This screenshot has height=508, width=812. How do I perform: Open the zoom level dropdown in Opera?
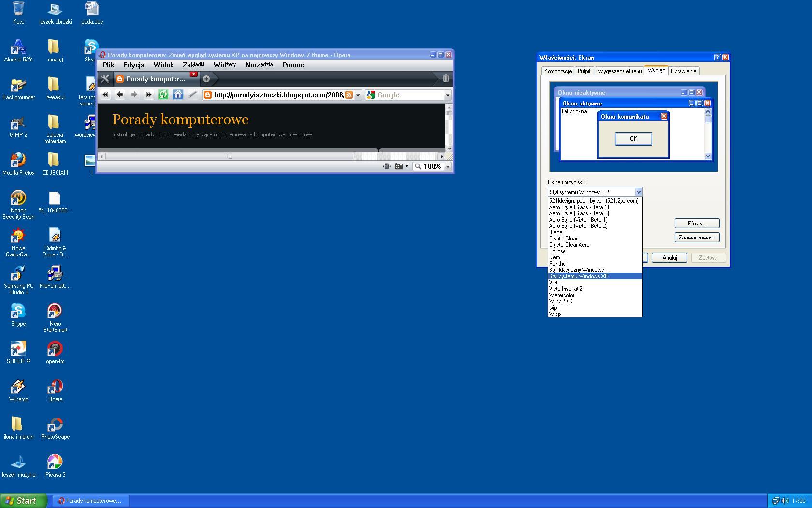coord(448,167)
